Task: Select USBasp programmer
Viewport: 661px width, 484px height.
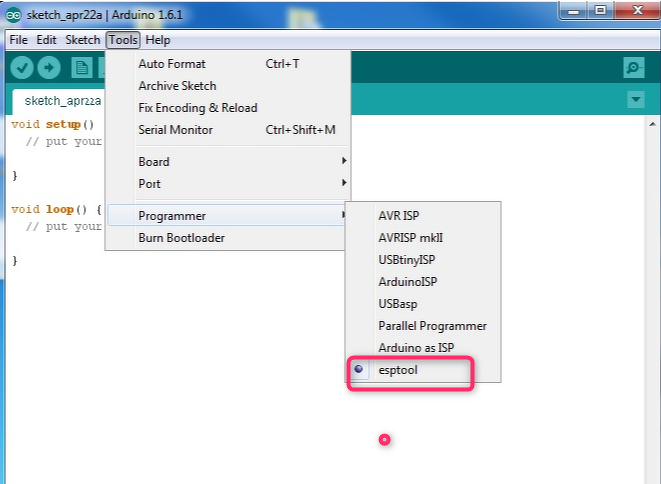Action: point(423,304)
